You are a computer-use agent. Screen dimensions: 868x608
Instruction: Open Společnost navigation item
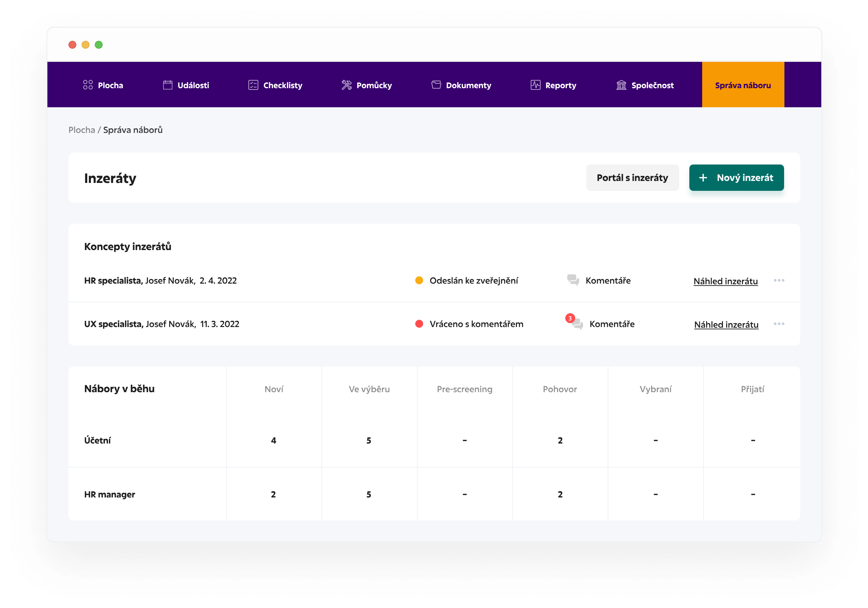pos(645,85)
